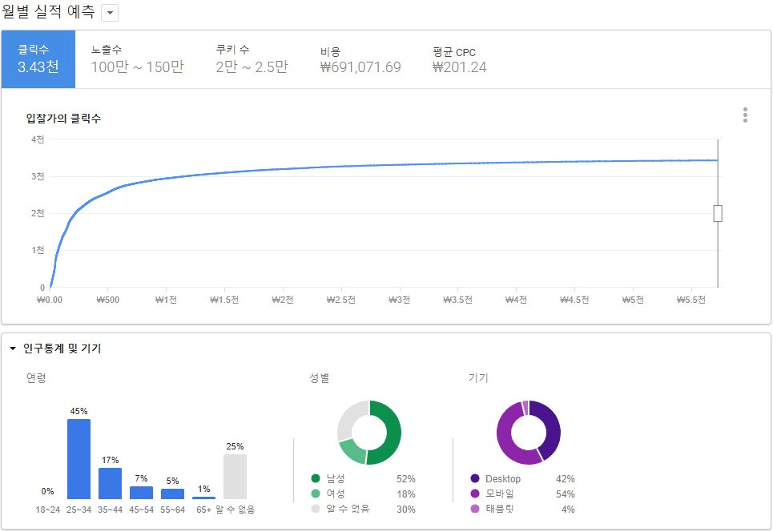Viewport: 773px width, 532px height.
Task: Click the dark purple Desktop legend dot
Action: [475, 479]
